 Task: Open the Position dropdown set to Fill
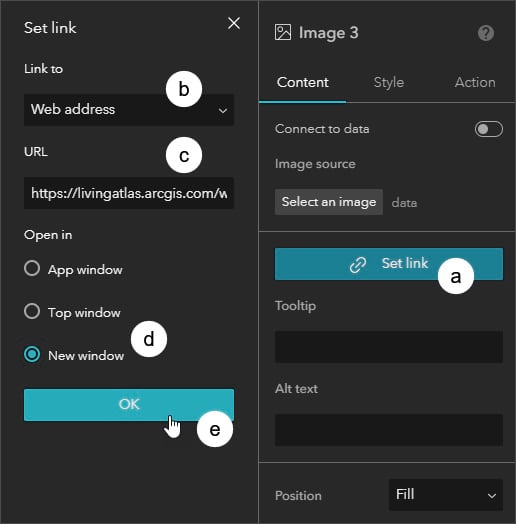pos(446,495)
